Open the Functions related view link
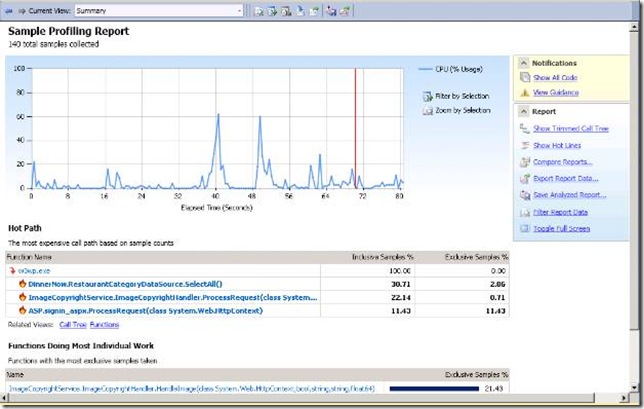This screenshot has height=409, width=644. [x=104, y=324]
